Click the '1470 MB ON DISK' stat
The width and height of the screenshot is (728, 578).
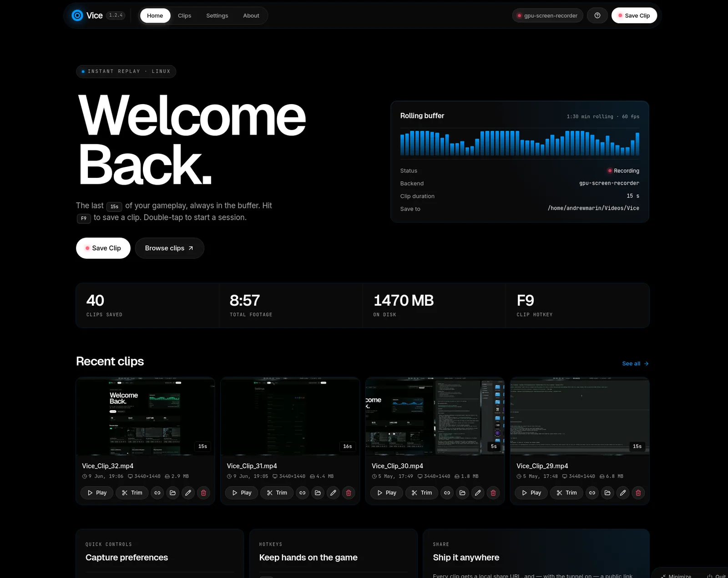coord(434,306)
